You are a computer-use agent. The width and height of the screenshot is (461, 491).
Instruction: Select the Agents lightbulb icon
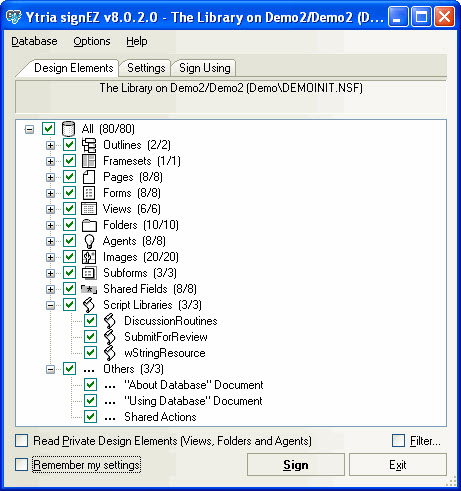pyautogui.click(x=89, y=241)
